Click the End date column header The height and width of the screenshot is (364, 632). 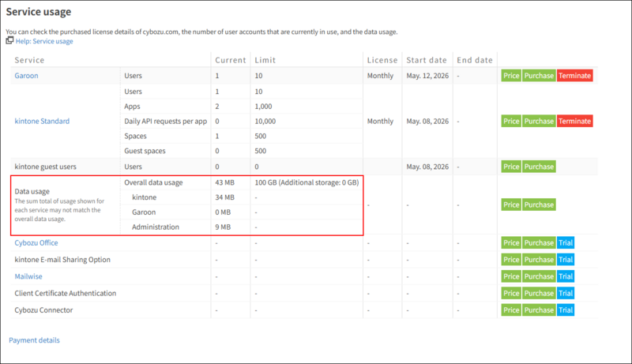click(x=475, y=60)
